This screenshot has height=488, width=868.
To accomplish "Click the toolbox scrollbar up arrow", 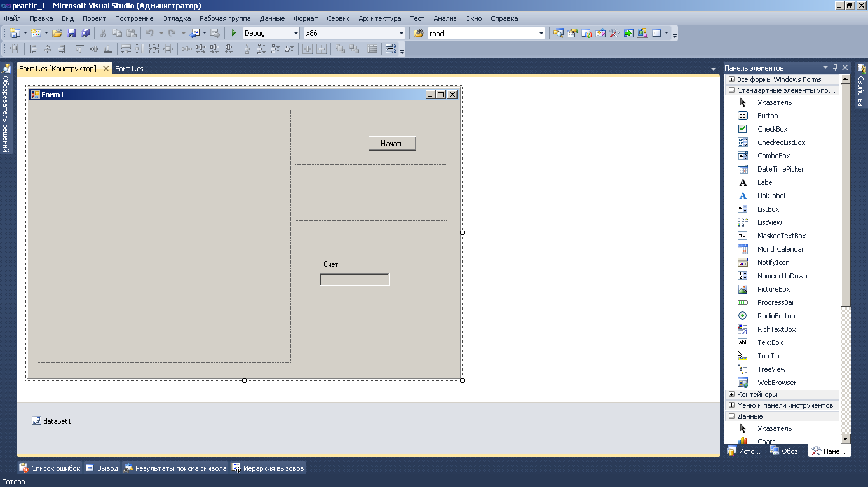I will click(x=845, y=79).
